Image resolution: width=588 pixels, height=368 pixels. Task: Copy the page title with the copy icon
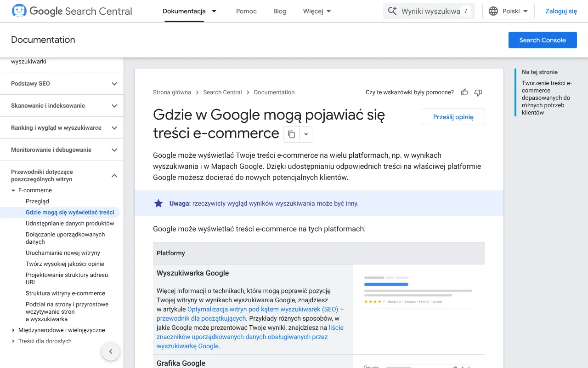click(291, 134)
